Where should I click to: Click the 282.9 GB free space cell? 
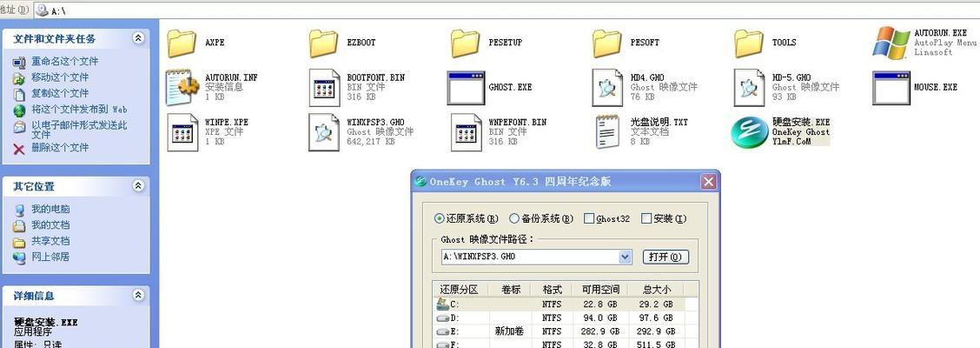[x=598, y=331]
